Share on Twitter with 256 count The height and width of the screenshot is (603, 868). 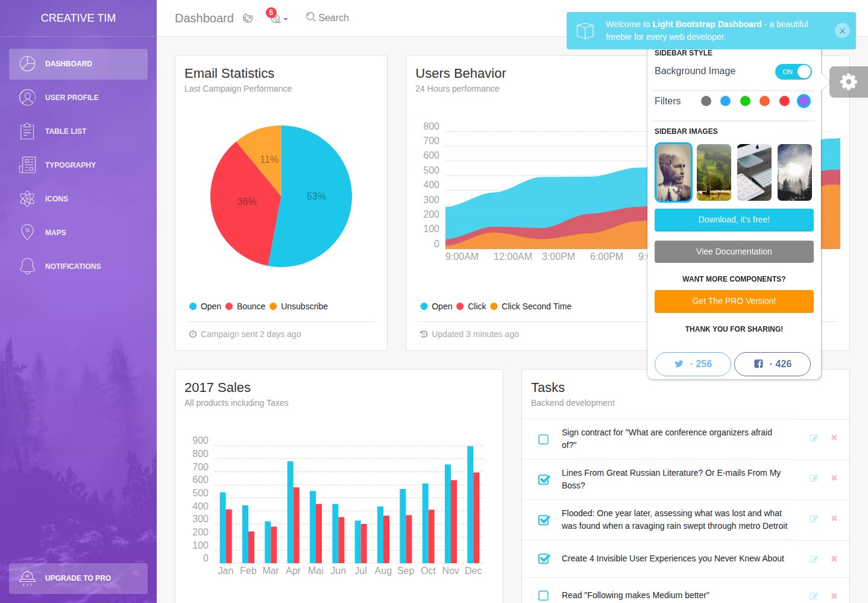(693, 364)
